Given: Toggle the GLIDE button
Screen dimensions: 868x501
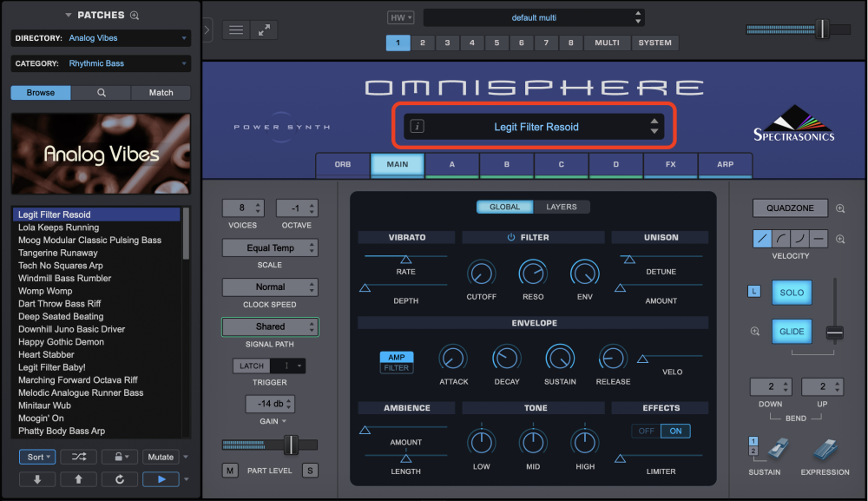Looking at the screenshot, I should pyautogui.click(x=792, y=332).
